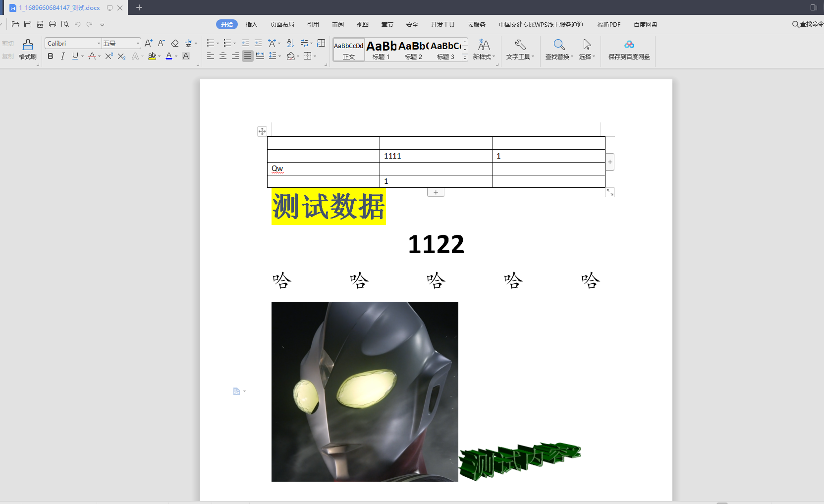The width and height of the screenshot is (824, 504).
Task: Toggle italic formatting
Action: pyautogui.click(x=62, y=56)
